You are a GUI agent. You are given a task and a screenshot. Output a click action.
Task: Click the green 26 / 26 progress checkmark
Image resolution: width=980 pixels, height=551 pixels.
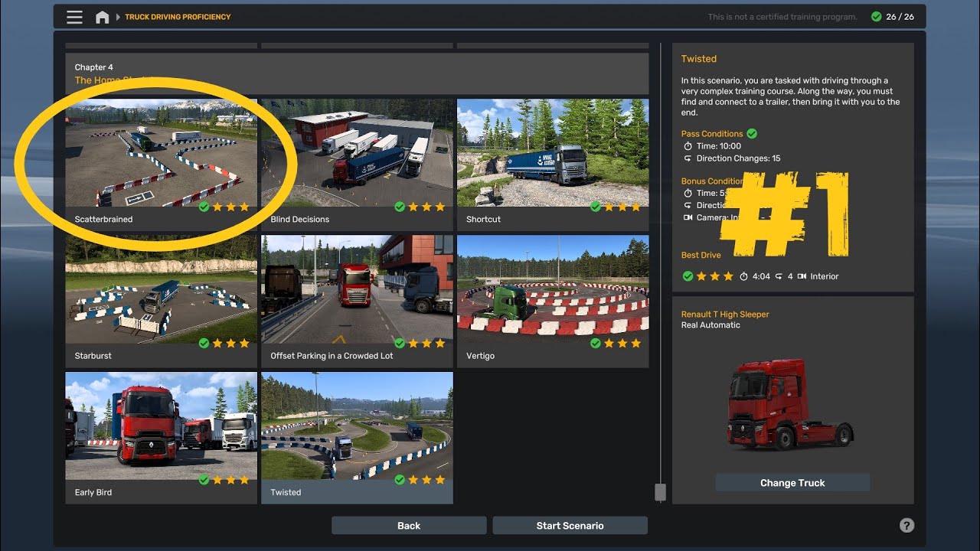[876, 17]
